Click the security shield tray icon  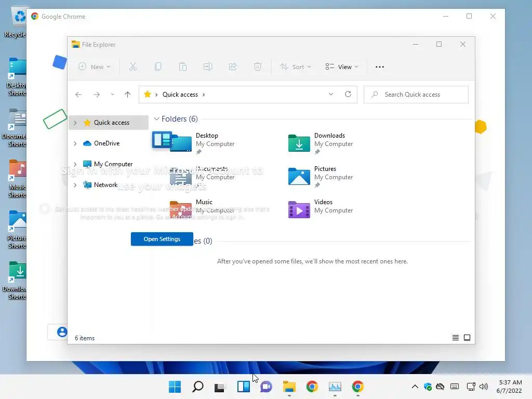(x=428, y=387)
